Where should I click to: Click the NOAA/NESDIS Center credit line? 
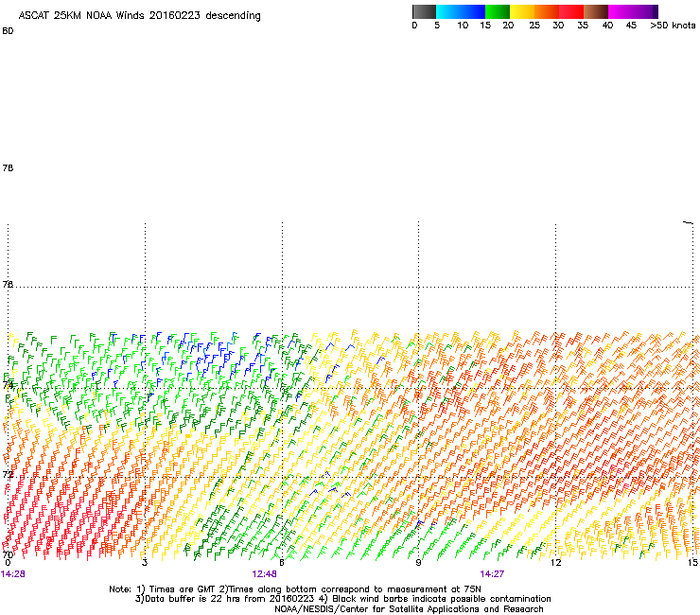pos(409,609)
